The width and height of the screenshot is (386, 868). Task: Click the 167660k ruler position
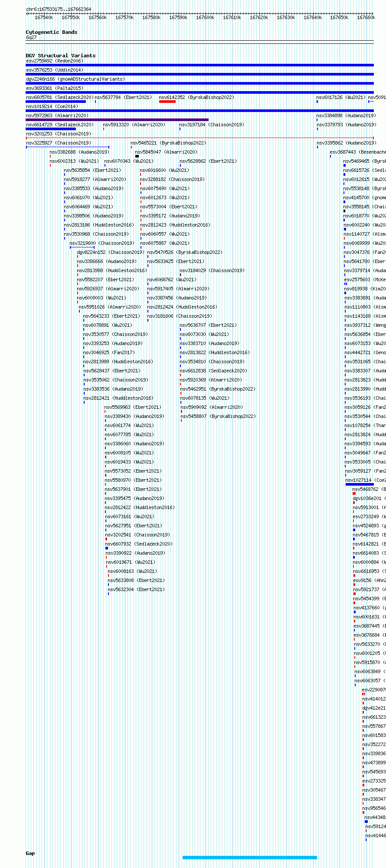point(366,17)
